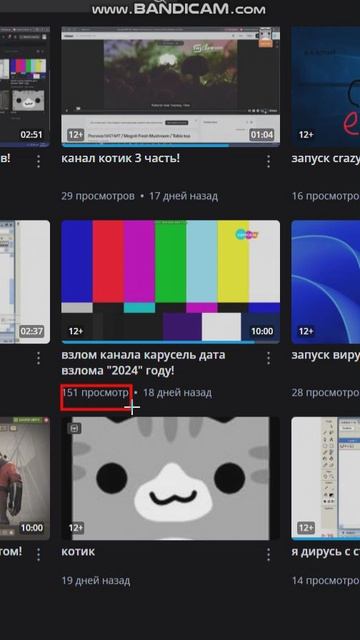The image size is (360, 640).
Task: Open options menu for 'канал котик 3 часть!'
Action: coord(268,161)
